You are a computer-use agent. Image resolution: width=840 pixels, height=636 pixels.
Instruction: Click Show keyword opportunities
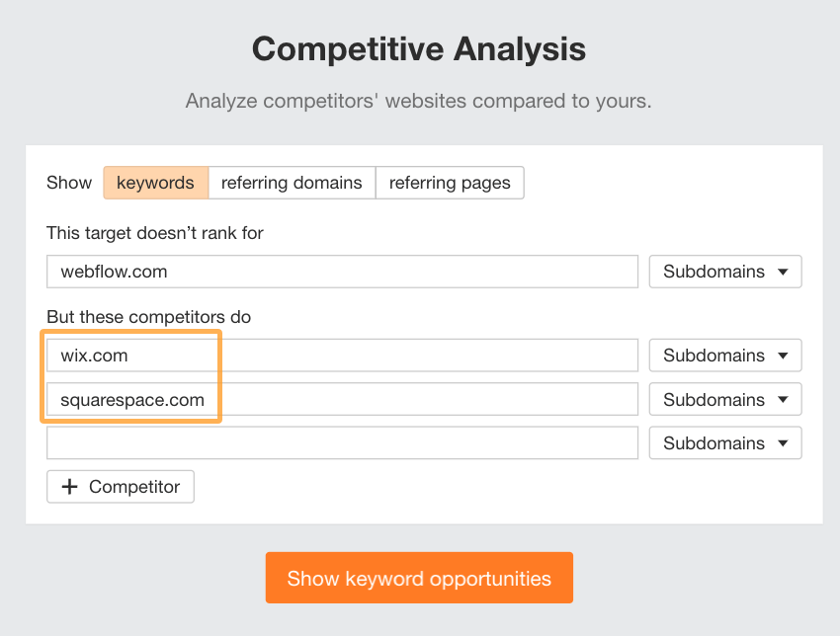click(419, 578)
